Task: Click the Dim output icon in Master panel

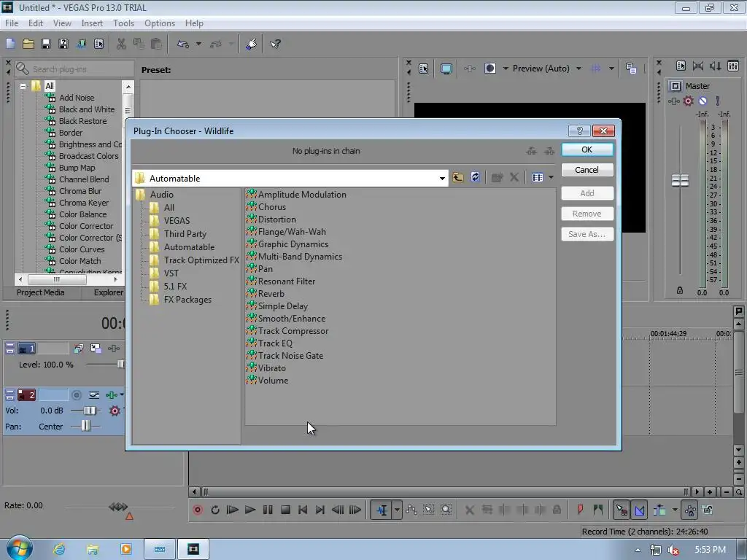Action: click(715, 66)
